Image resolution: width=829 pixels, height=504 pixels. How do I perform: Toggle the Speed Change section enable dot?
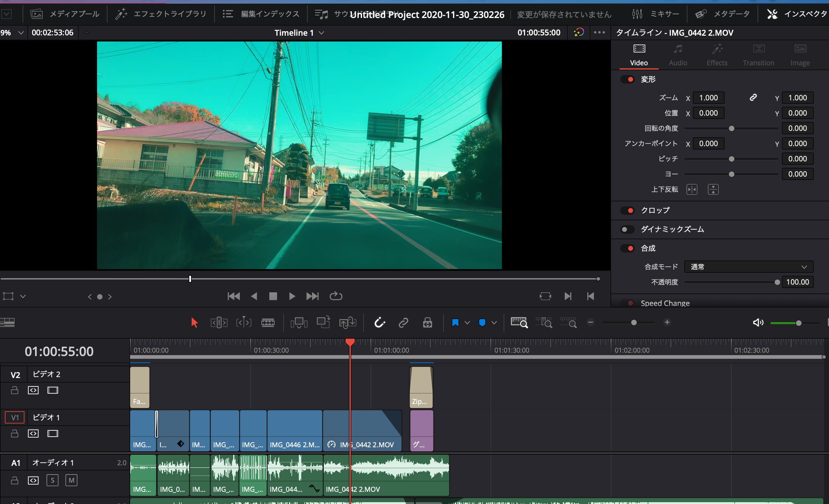[x=629, y=302]
